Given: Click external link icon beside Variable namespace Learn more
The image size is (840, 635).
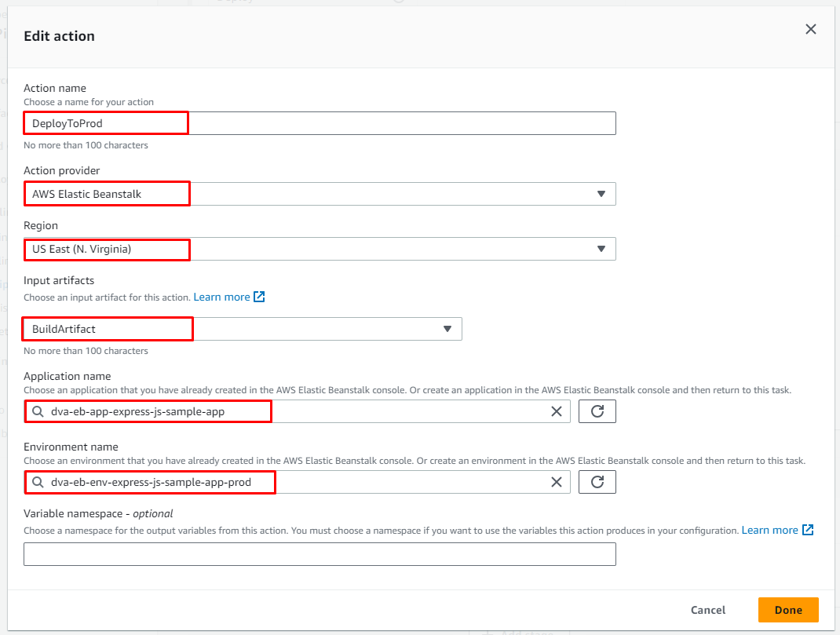Looking at the screenshot, I should click(808, 531).
